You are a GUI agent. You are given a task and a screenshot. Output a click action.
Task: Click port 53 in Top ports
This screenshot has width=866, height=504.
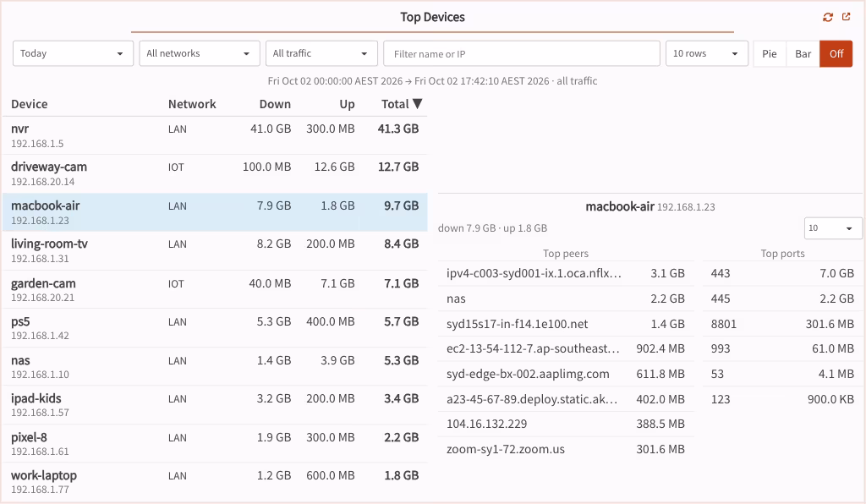(782, 374)
